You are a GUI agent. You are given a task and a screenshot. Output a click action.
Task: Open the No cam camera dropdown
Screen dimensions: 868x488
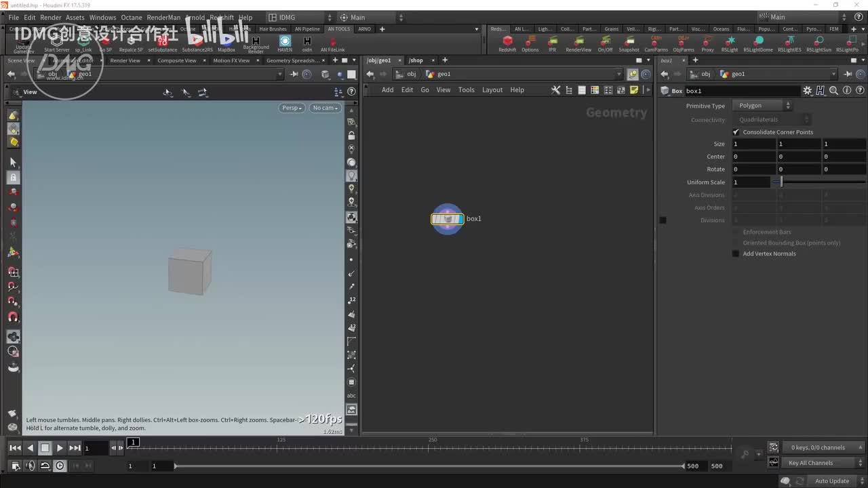pos(325,108)
